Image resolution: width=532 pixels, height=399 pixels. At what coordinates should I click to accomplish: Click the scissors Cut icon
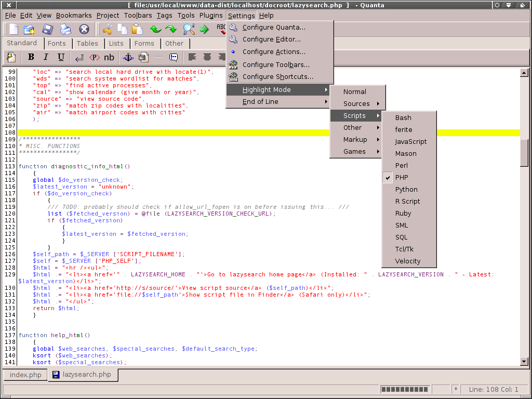[x=108, y=29]
